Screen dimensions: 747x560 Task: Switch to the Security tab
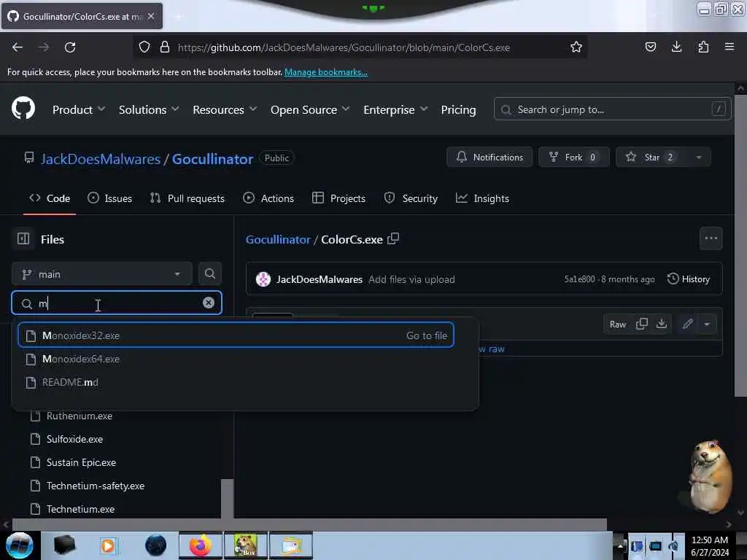tap(411, 198)
